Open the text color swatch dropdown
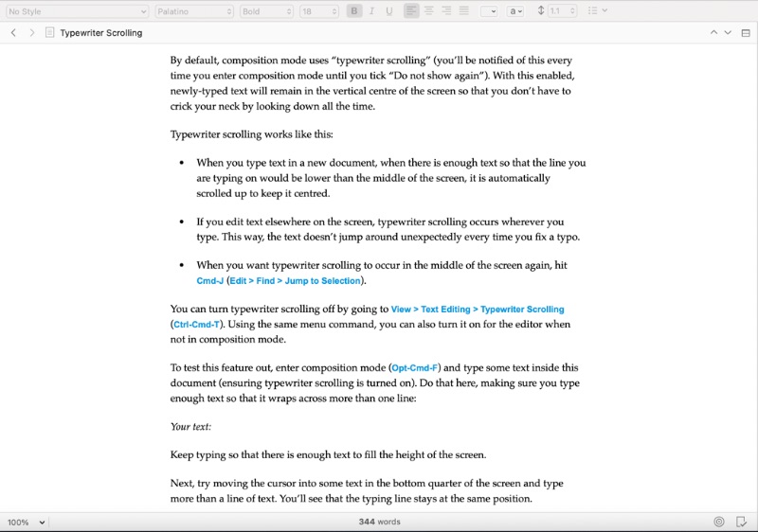This screenshot has height=532, width=758. pos(489,11)
